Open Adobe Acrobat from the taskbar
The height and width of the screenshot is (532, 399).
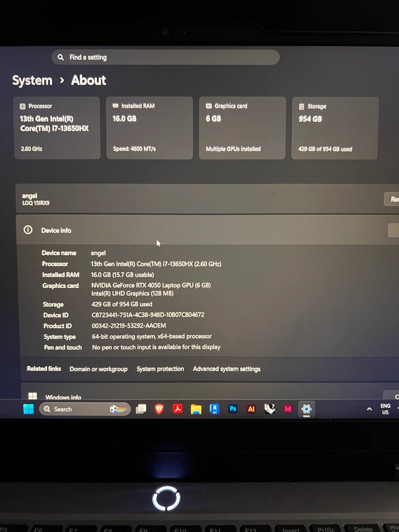(178, 409)
